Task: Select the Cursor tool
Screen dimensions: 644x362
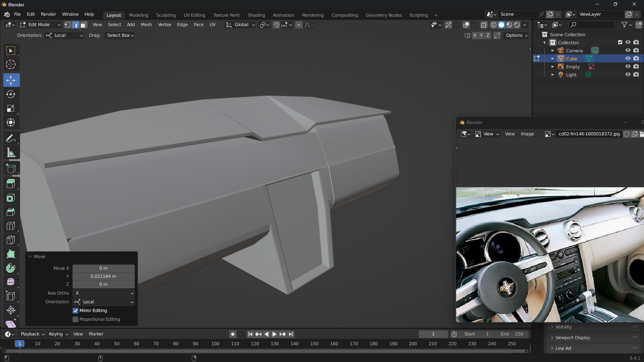Action: pos(11,64)
